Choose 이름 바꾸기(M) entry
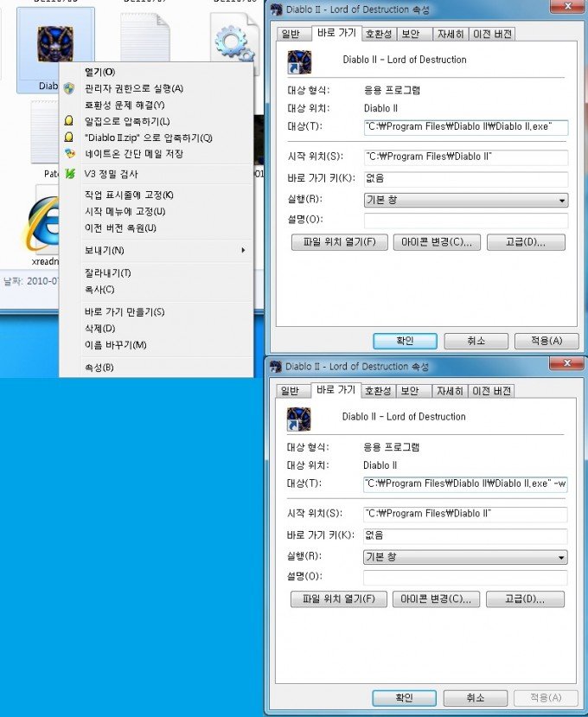This screenshot has width=588, height=717. [115, 345]
